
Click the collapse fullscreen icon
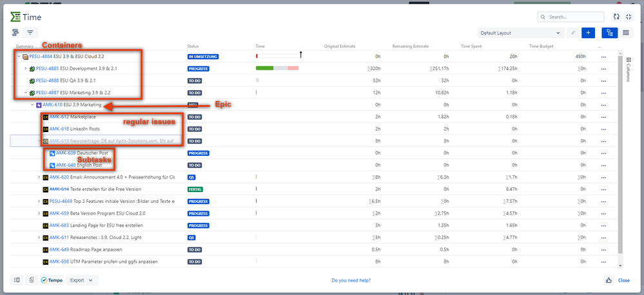(x=629, y=17)
